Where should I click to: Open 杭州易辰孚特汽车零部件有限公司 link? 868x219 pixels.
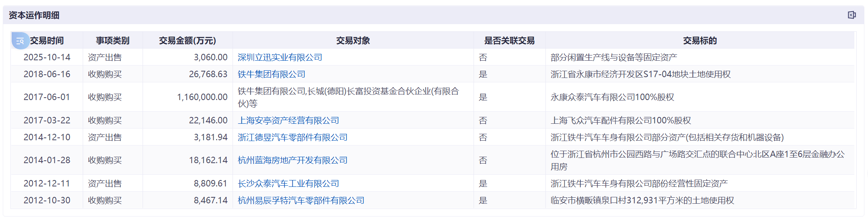pos(301,201)
